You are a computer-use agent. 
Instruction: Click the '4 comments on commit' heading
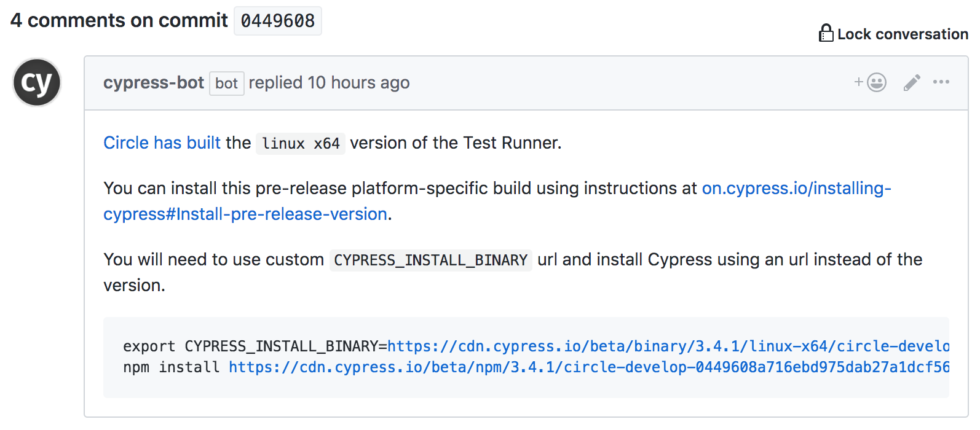pos(119,20)
